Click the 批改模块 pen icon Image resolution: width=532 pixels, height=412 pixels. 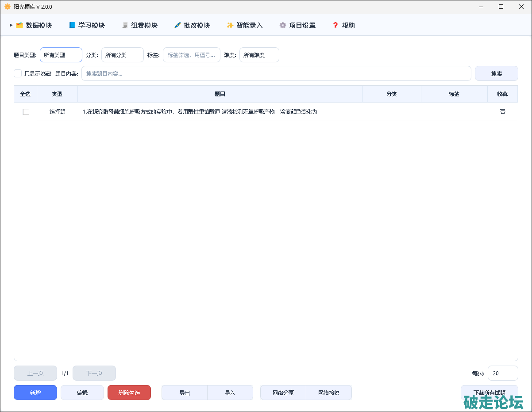coord(177,26)
